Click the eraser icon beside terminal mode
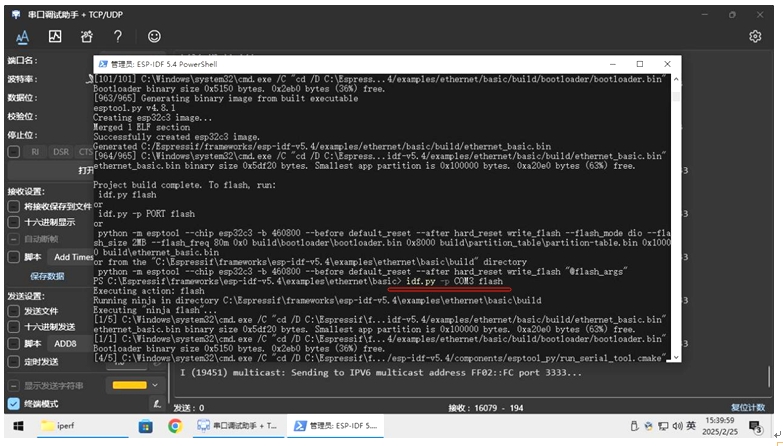 coord(157,404)
